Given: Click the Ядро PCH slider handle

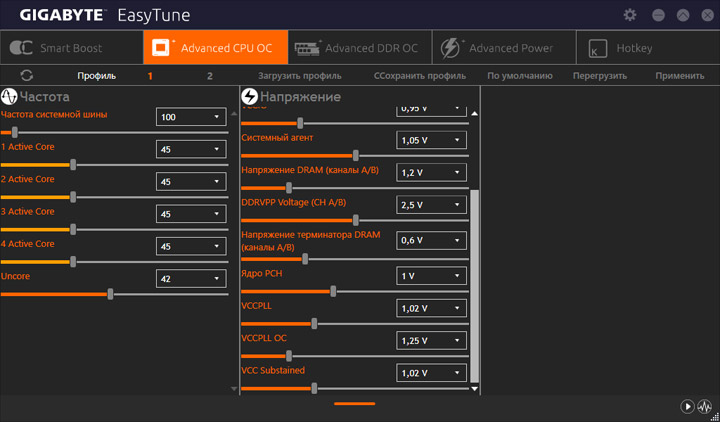Looking at the screenshot, I should (x=333, y=292).
